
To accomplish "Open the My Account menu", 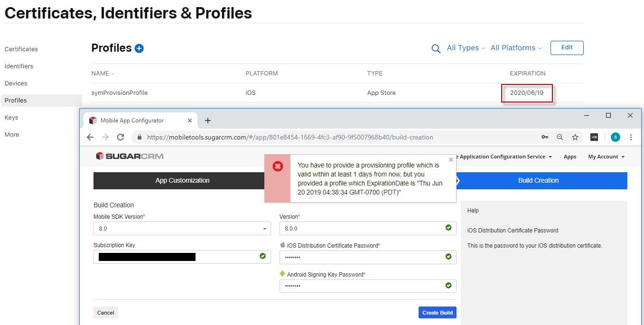I will click(606, 157).
